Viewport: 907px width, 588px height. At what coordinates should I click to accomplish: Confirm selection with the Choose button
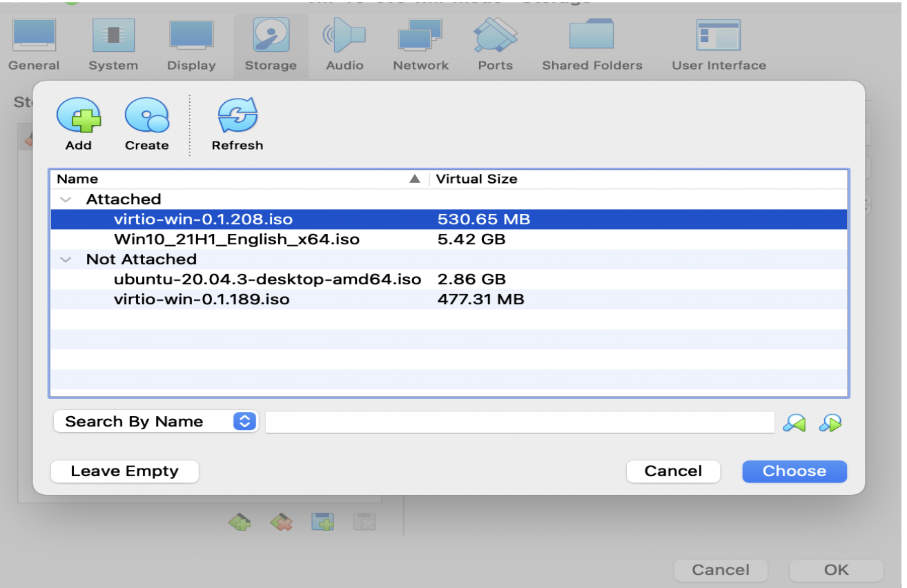tap(794, 471)
